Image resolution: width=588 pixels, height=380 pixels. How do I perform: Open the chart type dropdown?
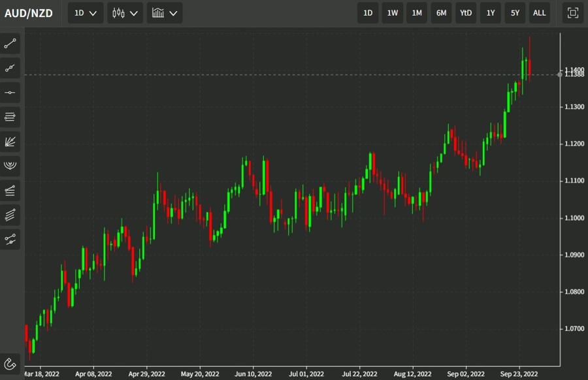click(x=164, y=12)
